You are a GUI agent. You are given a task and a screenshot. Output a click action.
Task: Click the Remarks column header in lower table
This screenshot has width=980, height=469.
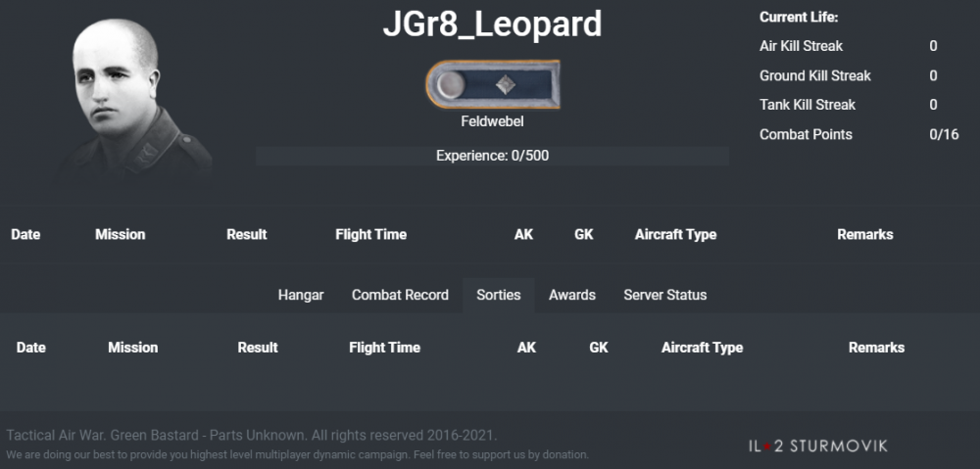[876, 348]
